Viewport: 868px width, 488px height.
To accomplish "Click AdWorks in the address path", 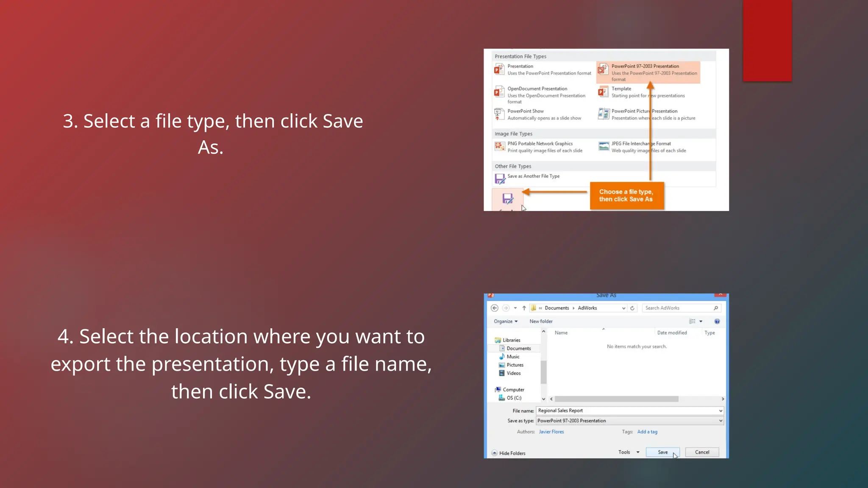I will [x=587, y=308].
